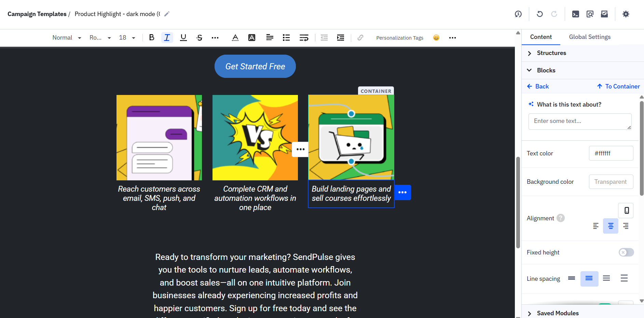Open the version history

518,14
